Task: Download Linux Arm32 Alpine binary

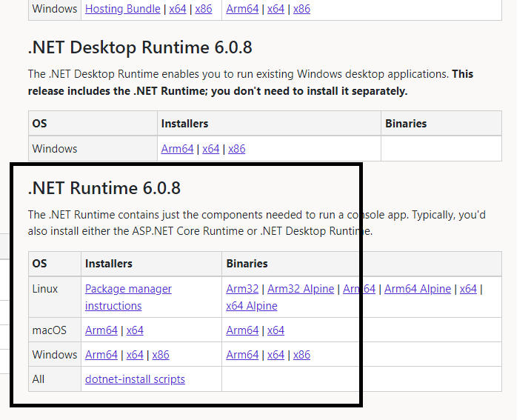Action: 301,289
